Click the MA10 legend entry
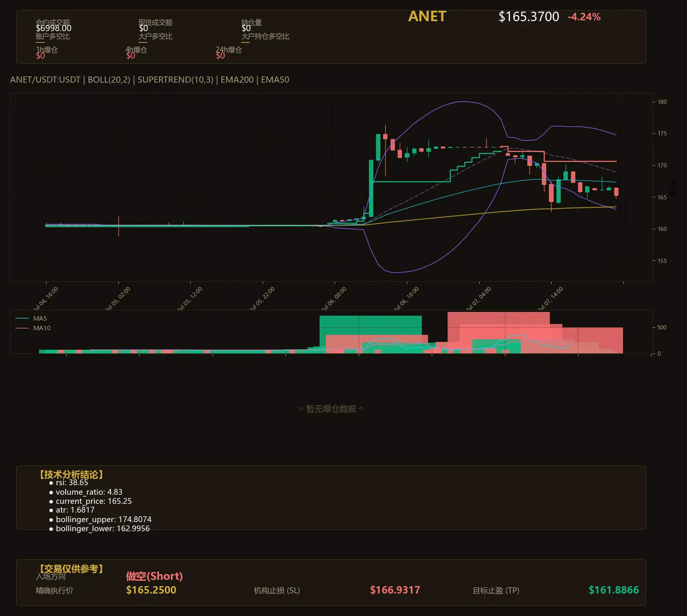687x616 pixels. point(33,328)
